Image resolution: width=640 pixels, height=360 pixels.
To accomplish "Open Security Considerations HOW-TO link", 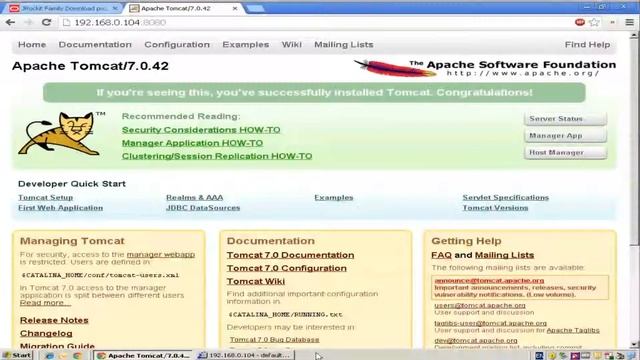I will pyautogui.click(x=201, y=130).
